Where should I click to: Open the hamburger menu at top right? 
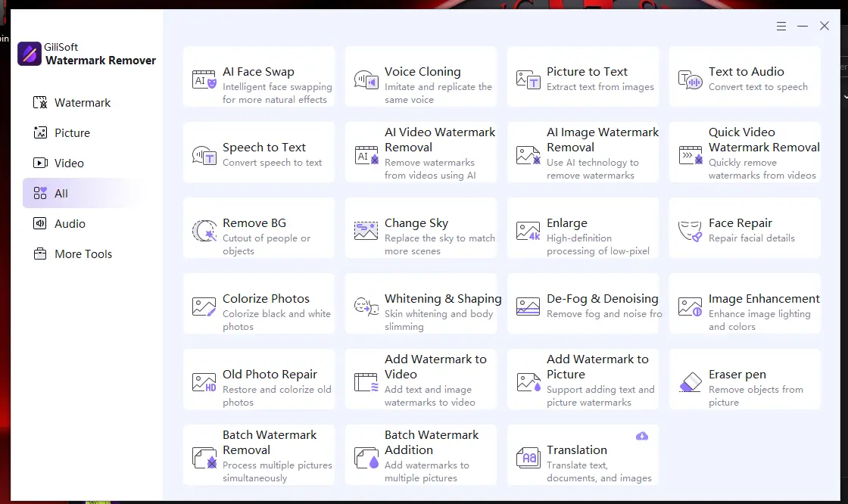[x=781, y=26]
